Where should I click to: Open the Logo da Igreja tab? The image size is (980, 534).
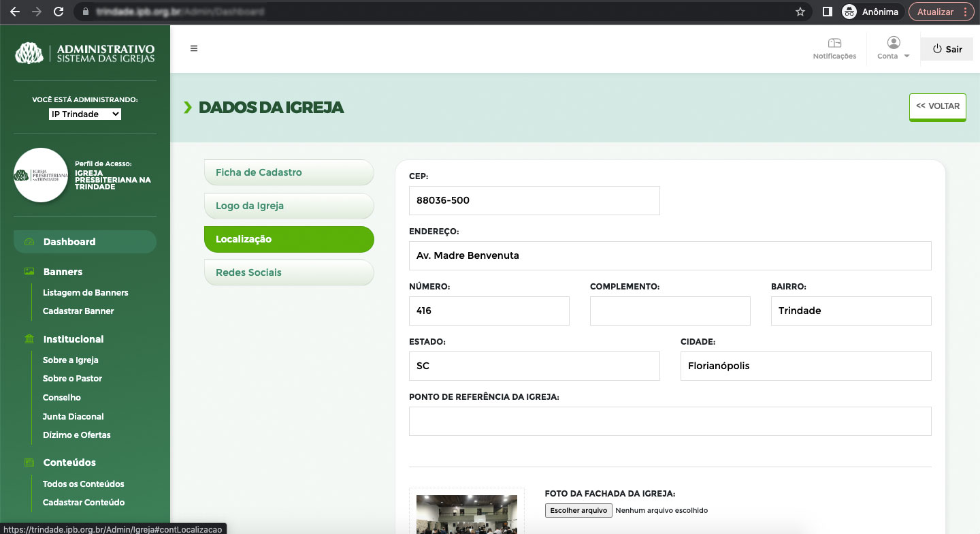tap(289, 206)
